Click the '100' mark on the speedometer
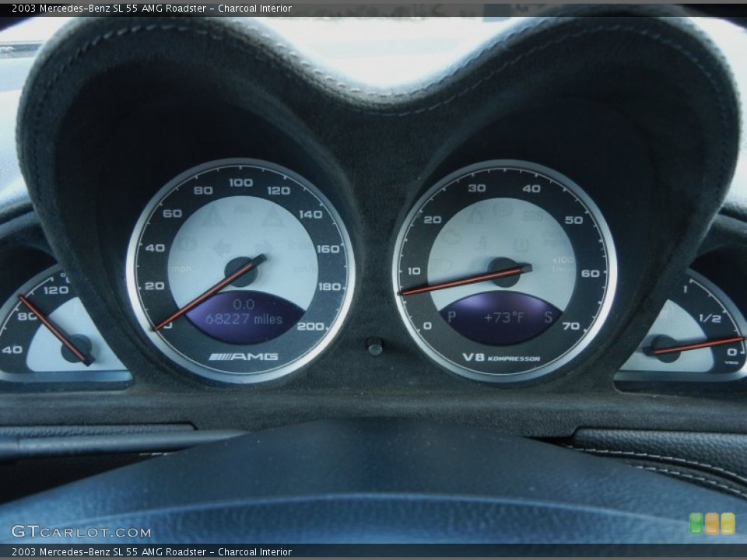This screenshot has height=560, width=747. [x=241, y=182]
